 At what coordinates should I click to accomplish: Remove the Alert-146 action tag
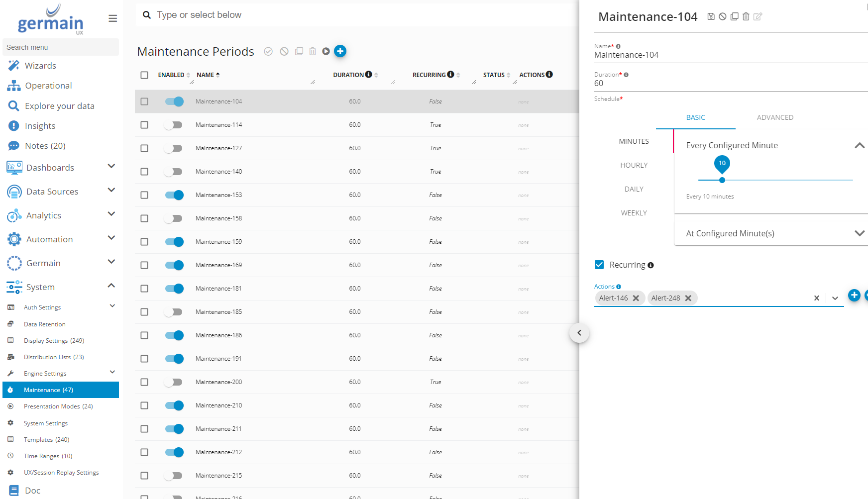[x=636, y=298]
